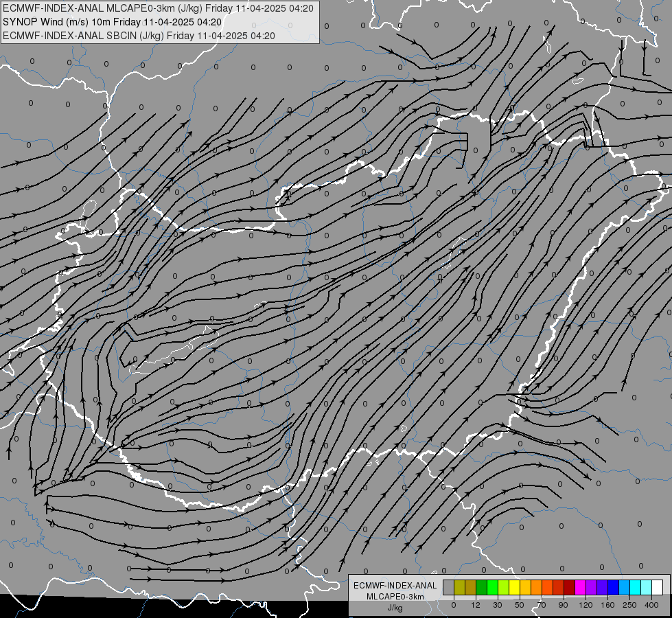Click legend scale label 70
Viewport: 672px width, 618px height.
coord(542,605)
